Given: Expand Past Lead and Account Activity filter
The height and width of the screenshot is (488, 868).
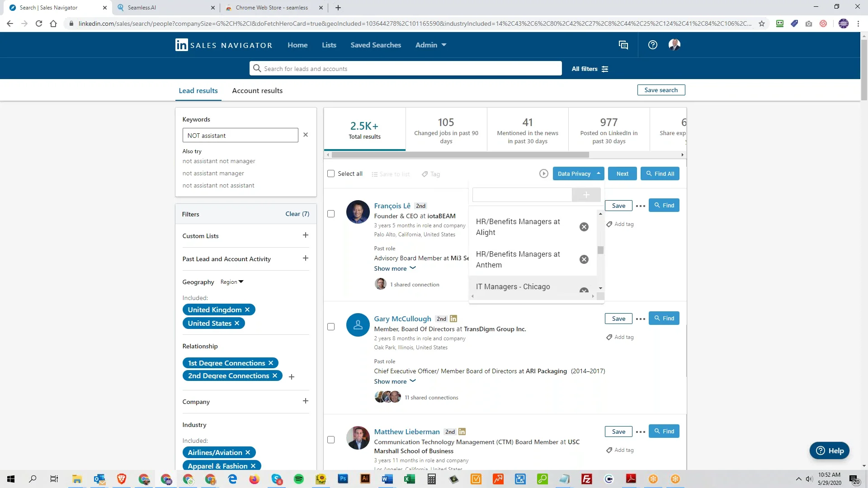Looking at the screenshot, I should pyautogui.click(x=306, y=258).
